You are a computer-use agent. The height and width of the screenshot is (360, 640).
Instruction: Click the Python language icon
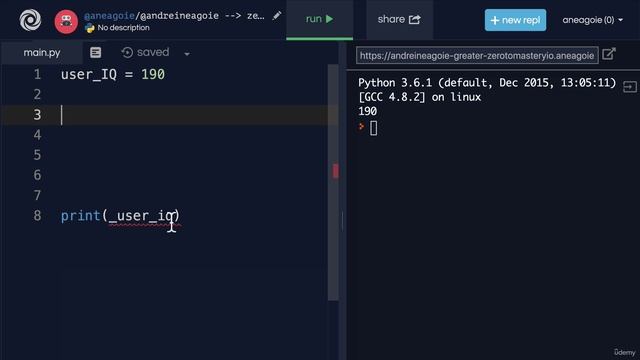coord(89,28)
